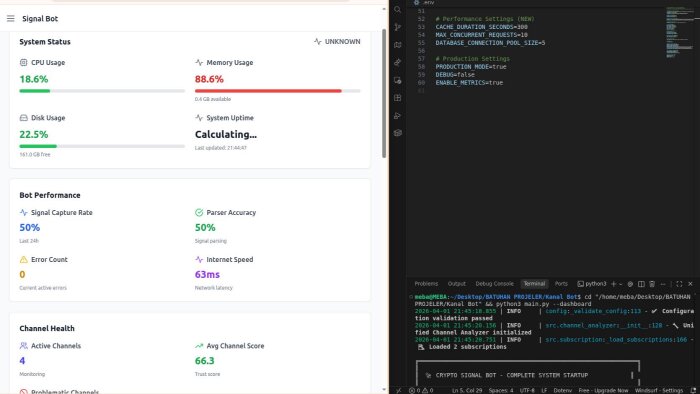Change encoding via UTF-8 status item
700x394 pixels.
(527, 390)
